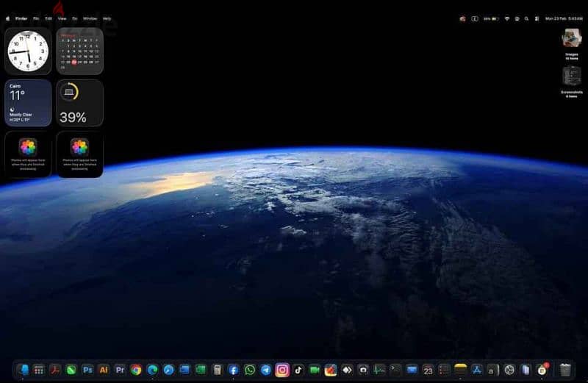Open Microsoft Excel from the Dock
This screenshot has width=588, height=383.
pos(201,370)
